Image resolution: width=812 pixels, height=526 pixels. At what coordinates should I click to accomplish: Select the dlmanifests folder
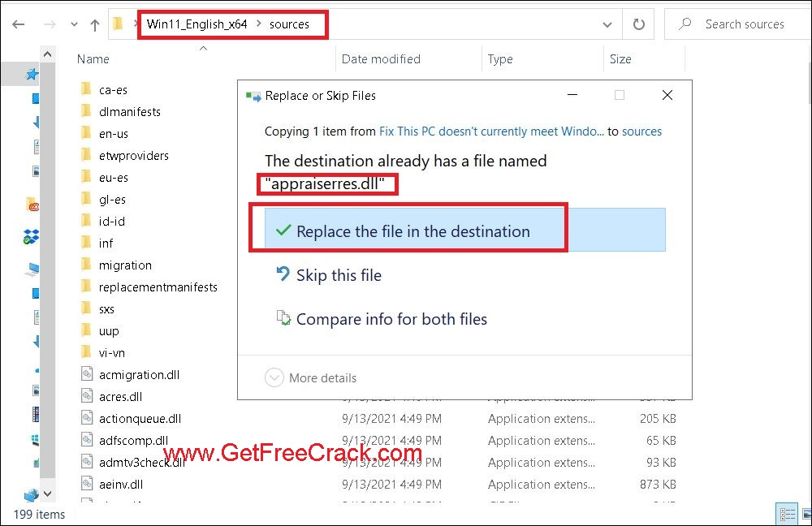[129, 112]
